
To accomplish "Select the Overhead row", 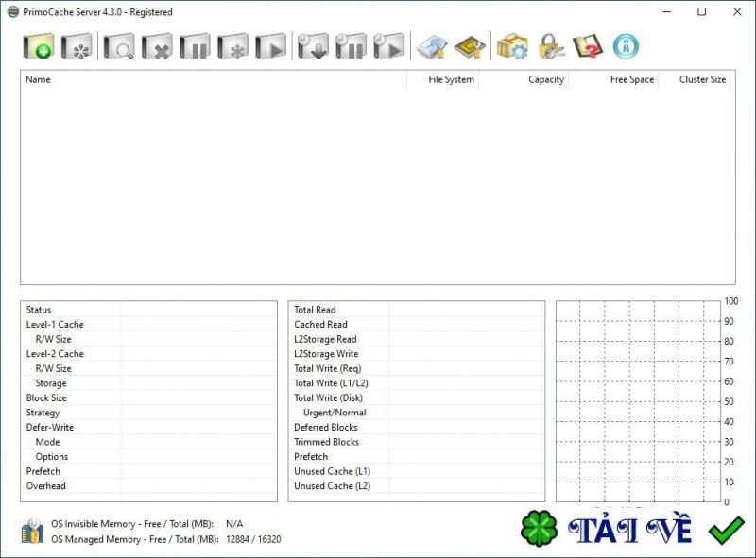I will [149, 485].
